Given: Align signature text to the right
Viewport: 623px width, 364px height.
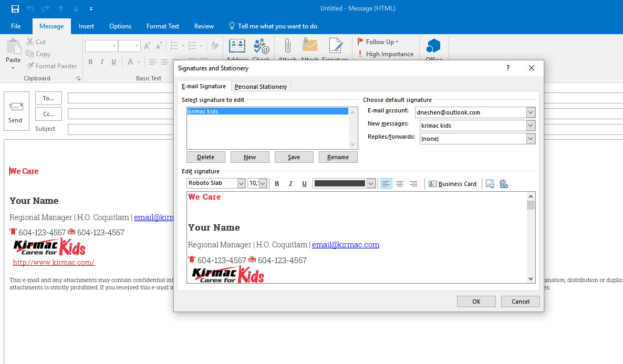Looking at the screenshot, I should pos(413,184).
